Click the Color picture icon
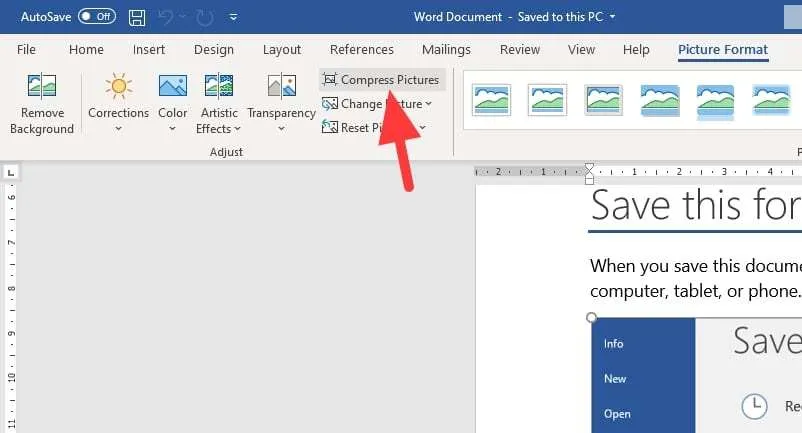This screenshot has height=433, width=802. click(172, 86)
